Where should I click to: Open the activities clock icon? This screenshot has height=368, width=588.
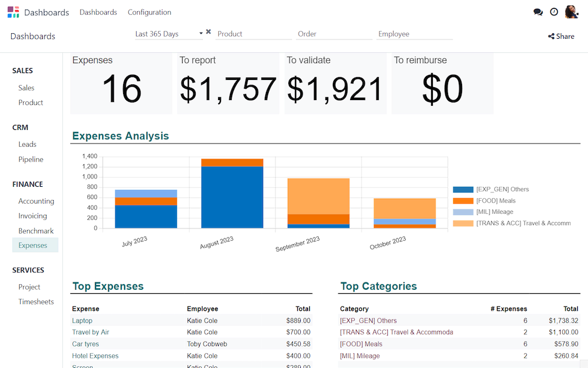[554, 11]
